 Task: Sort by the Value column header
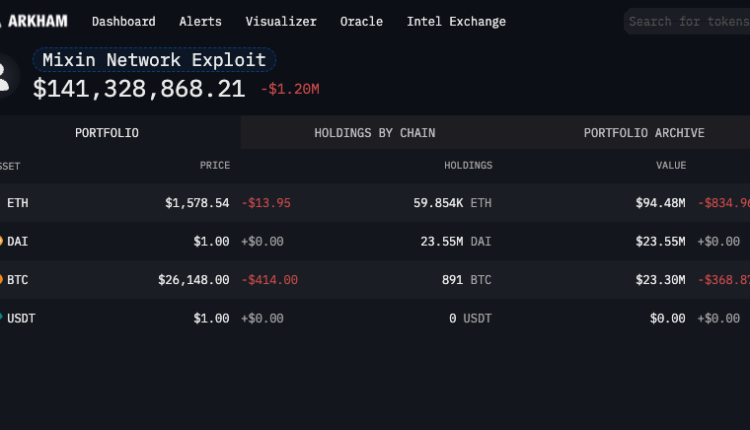[670, 166]
